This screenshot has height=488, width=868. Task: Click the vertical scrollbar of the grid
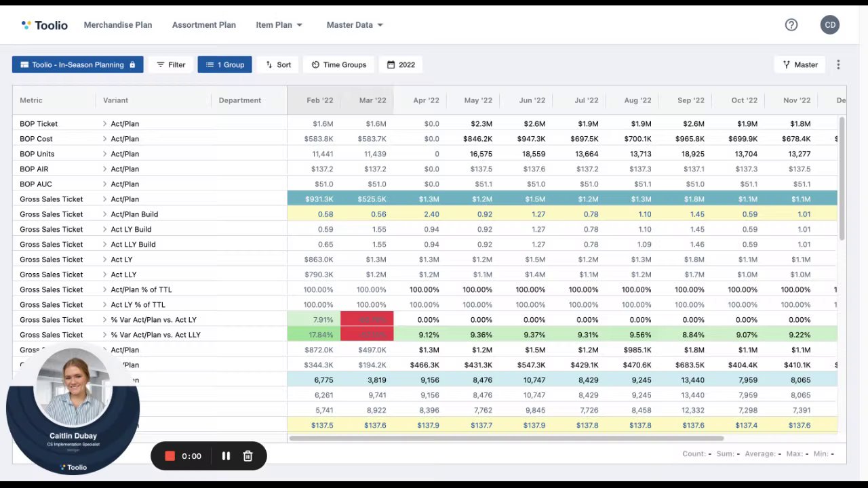[x=842, y=178]
